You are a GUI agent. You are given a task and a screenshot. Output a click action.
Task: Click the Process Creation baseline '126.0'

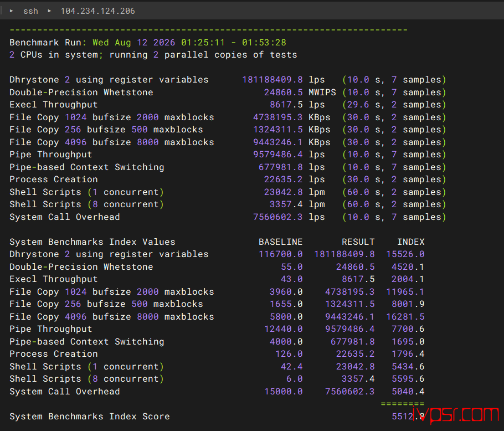point(289,354)
